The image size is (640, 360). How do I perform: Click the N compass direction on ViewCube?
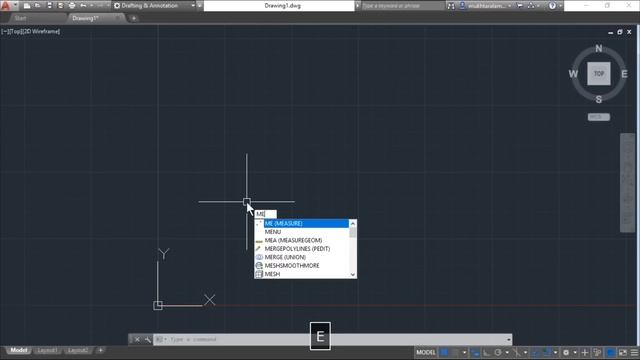pos(598,48)
